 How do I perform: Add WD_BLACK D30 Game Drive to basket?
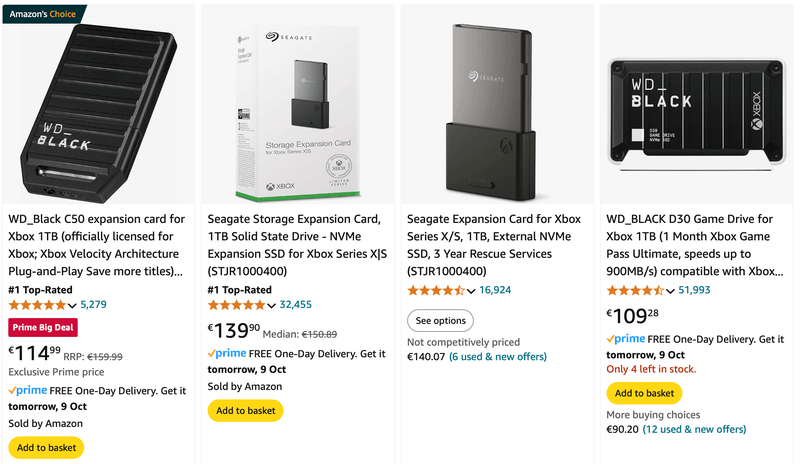tap(644, 393)
